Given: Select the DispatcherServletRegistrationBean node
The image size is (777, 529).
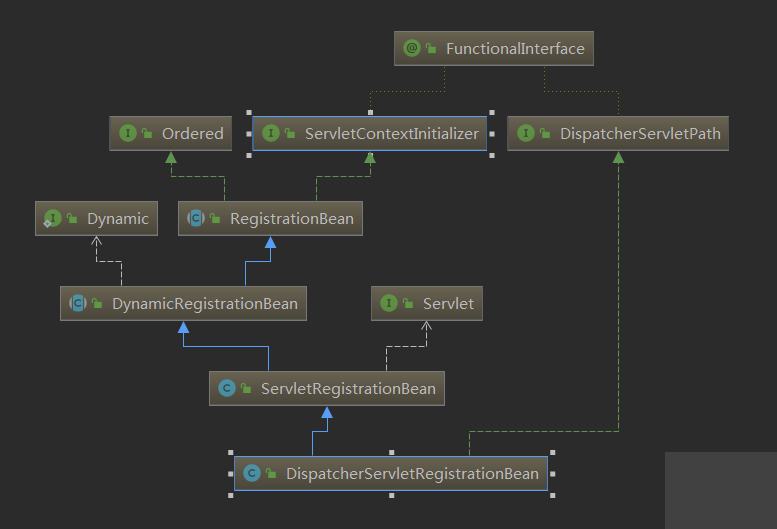Looking at the screenshot, I should 391,474.
